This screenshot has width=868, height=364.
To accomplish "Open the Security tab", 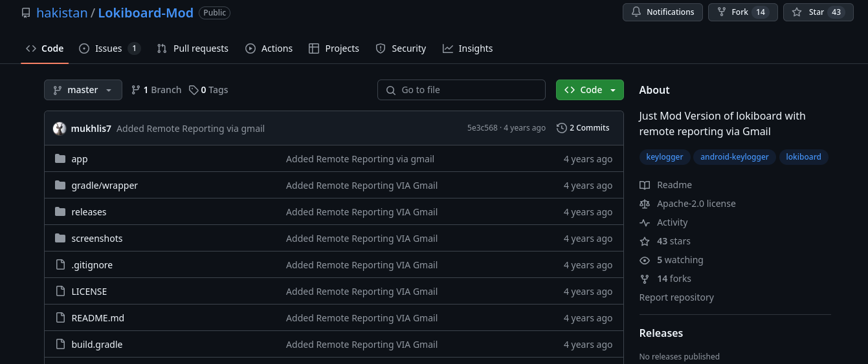I will pyautogui.click(x=401, y=48).
